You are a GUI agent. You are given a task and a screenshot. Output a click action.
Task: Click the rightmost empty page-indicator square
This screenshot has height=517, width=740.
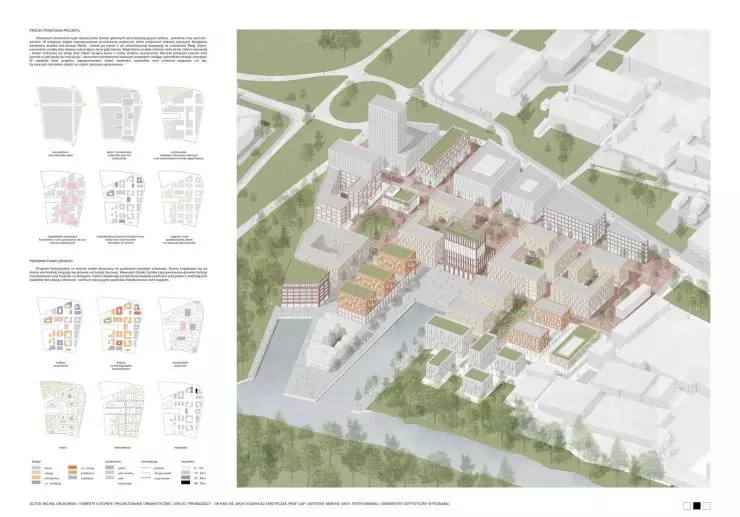coord(706,506)
